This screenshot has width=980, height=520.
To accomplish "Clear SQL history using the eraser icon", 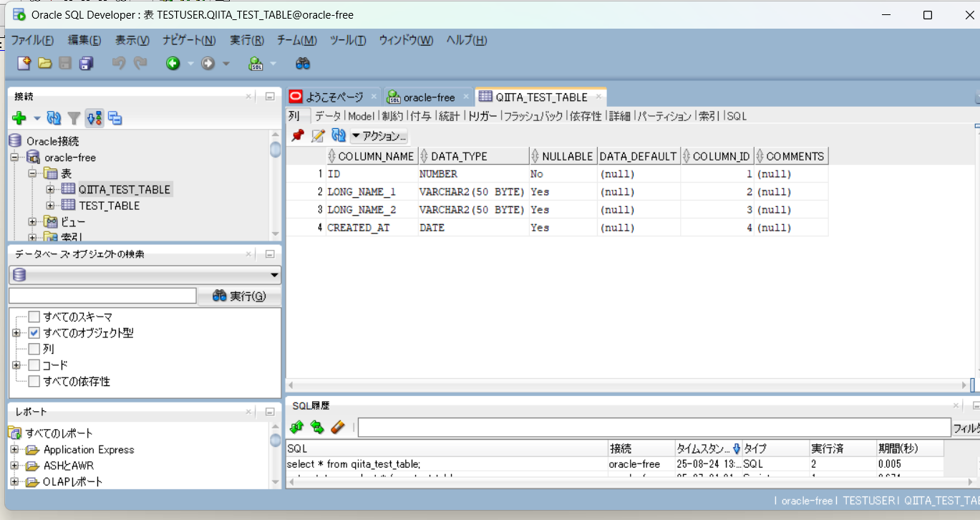I will click(x=339, y=427).
